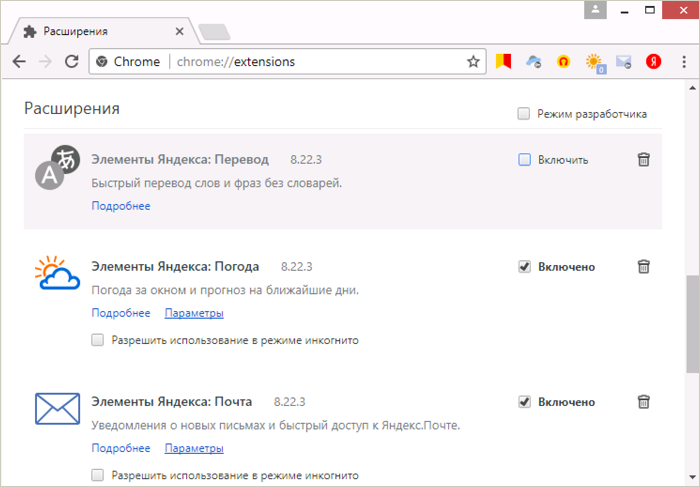
Task: Close the Расширения tab
Action: tap(179, 31)
